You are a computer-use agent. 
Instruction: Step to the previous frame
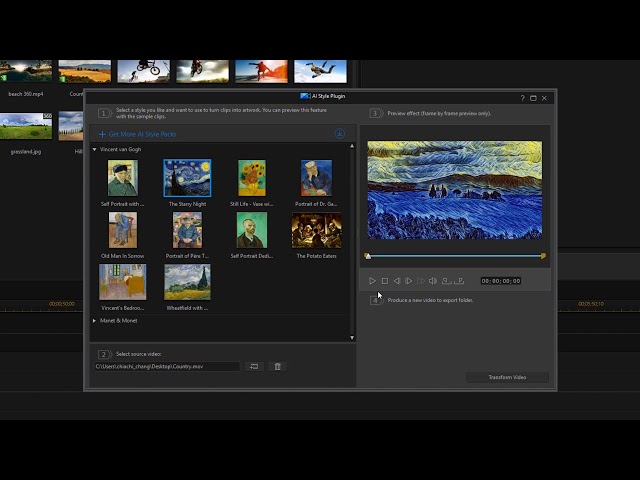tap(396, 281)
